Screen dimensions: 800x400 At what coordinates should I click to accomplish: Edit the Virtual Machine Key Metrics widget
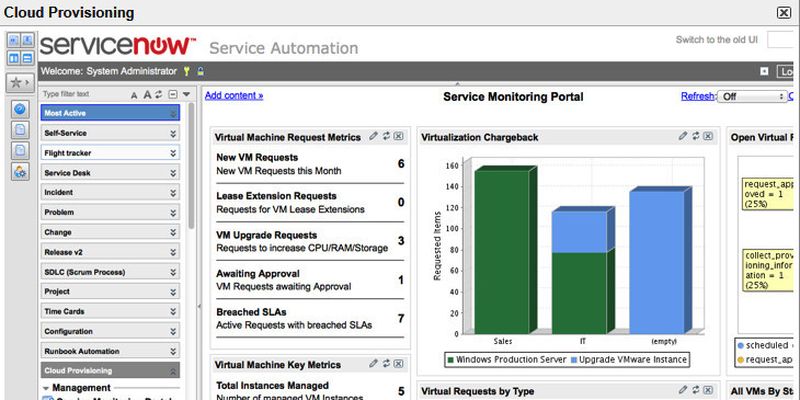(x=373, y=363)
